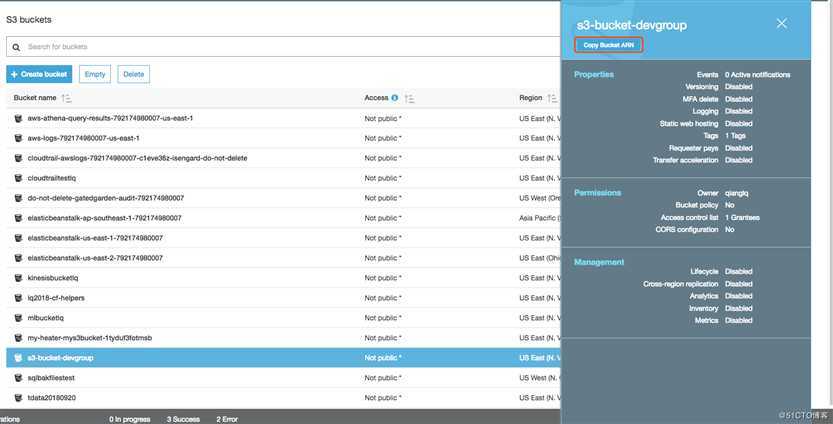Close the s3-bucket-devgroup panel
Image resolution: width=833 pixels, height=424 pixels.
(781, 23)
